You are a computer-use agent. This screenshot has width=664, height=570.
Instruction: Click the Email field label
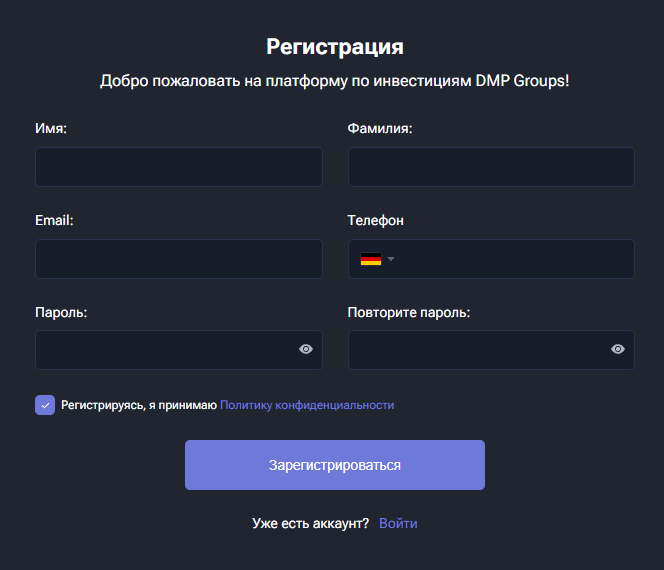point(54,220)
